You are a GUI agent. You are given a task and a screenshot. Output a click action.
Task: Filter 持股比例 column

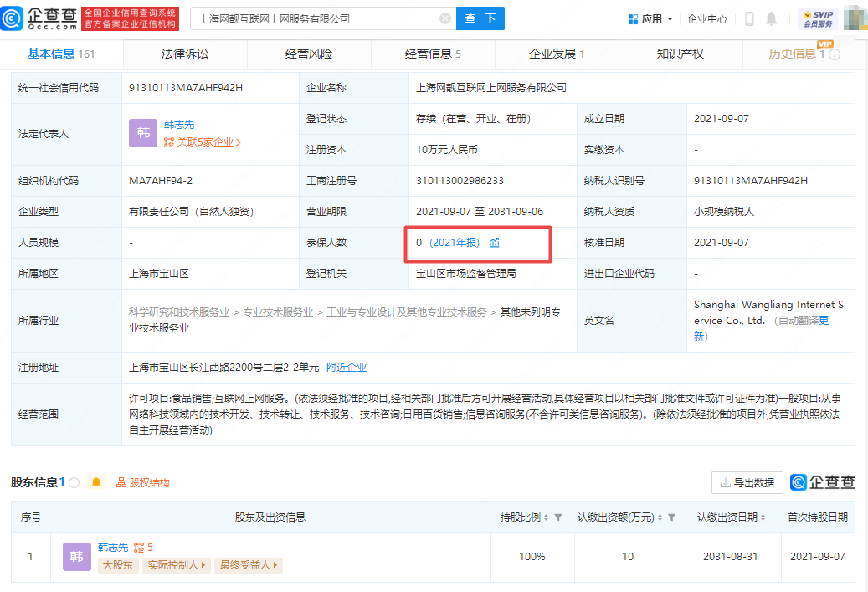coord(558,517)
